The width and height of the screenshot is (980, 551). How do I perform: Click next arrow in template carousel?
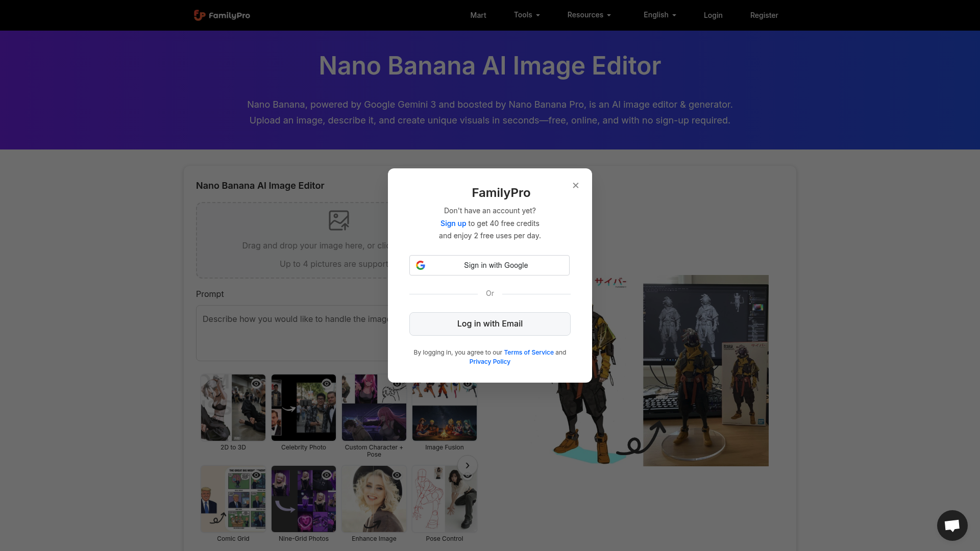click(468, 465)
